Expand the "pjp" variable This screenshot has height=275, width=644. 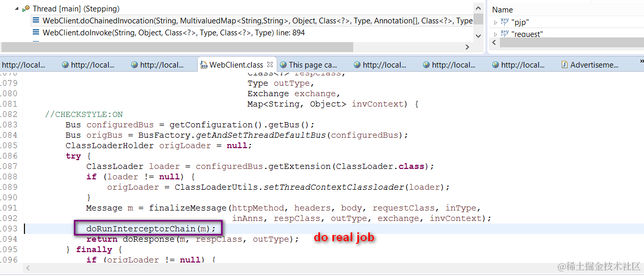[x=495, y=22]
